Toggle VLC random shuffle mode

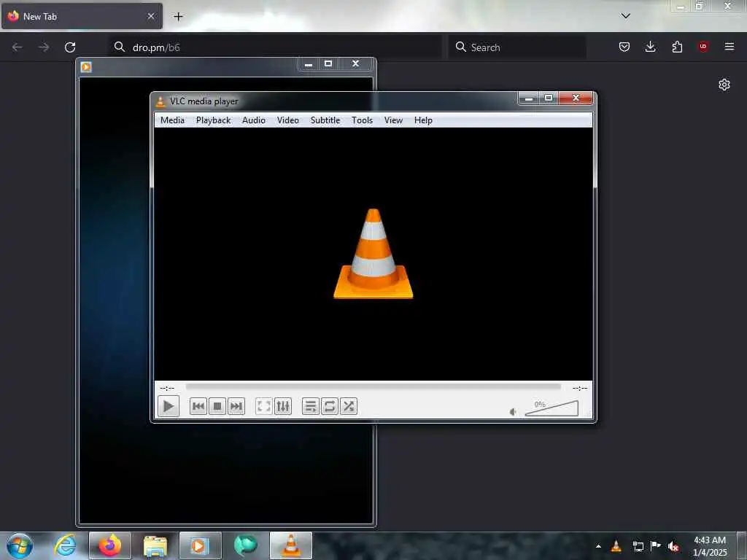tap(349, 406)
